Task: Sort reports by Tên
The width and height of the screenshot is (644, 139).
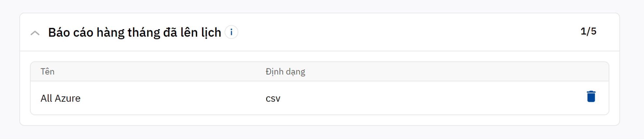Action: point(48,72)
